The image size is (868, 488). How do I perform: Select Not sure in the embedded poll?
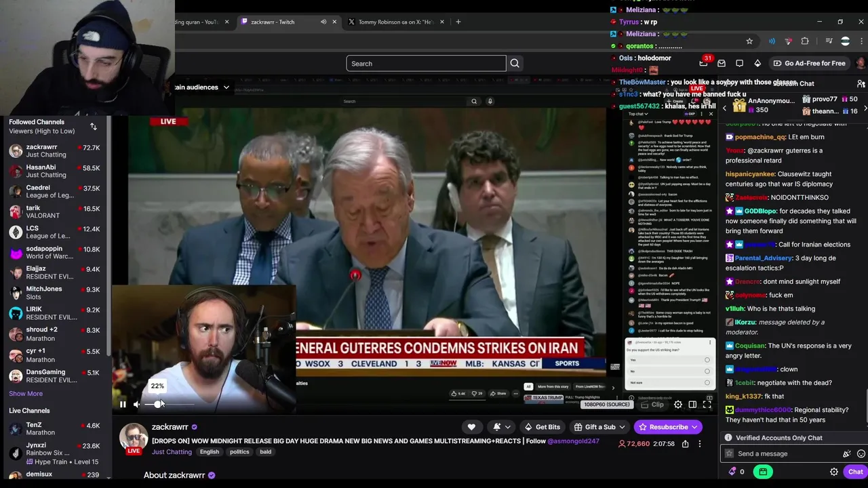point(669,383)
